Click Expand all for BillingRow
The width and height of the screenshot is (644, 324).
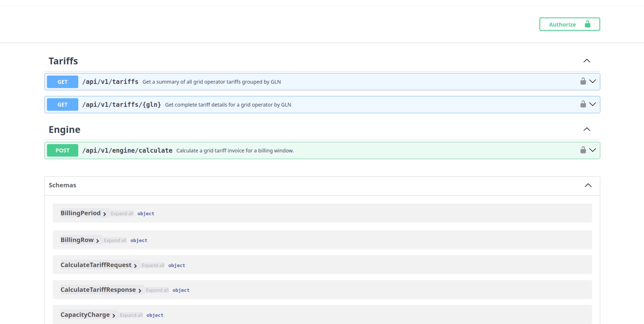click(x=115, y=240)
